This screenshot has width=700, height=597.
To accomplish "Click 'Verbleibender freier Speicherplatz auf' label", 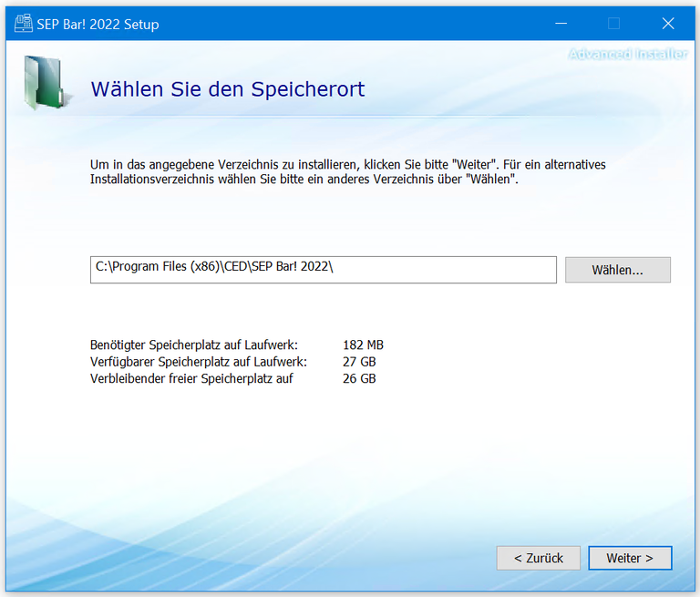I will [191, 378].
